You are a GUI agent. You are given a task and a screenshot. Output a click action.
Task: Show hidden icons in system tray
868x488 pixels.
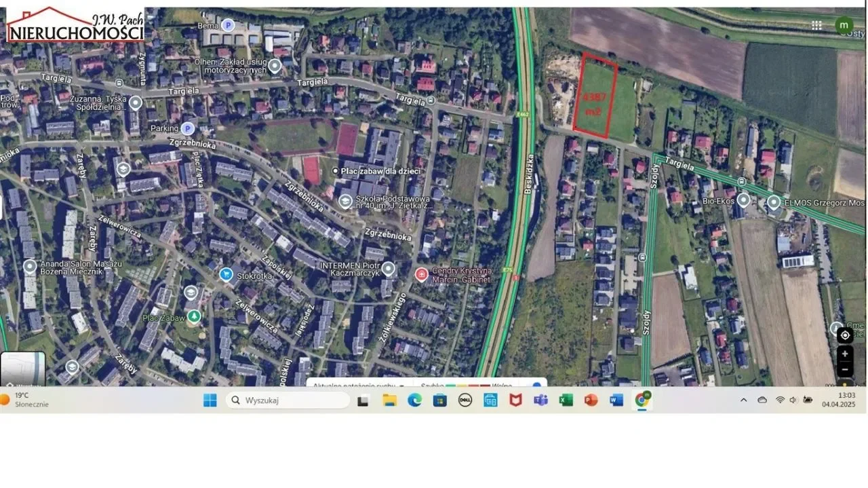point(743,400)
